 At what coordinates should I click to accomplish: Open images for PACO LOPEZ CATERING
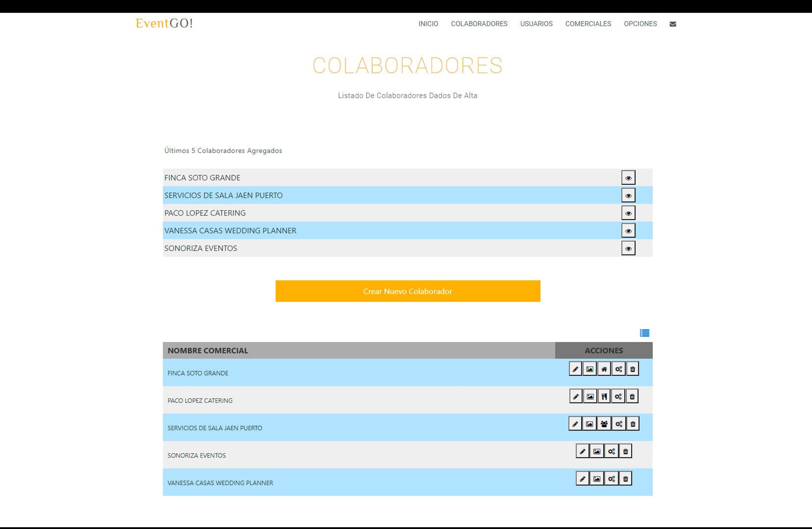590,396
